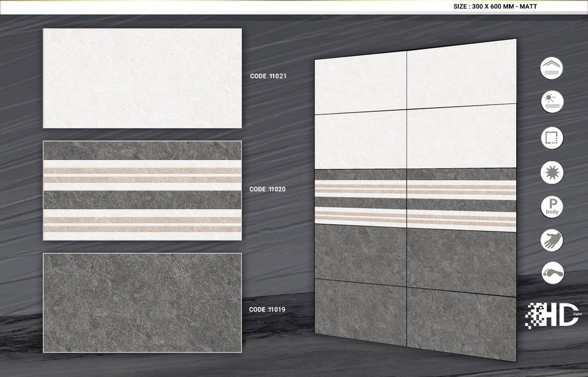
Task: Click the footprint icon
Action: pyautogui.click(x=553, y=273)
